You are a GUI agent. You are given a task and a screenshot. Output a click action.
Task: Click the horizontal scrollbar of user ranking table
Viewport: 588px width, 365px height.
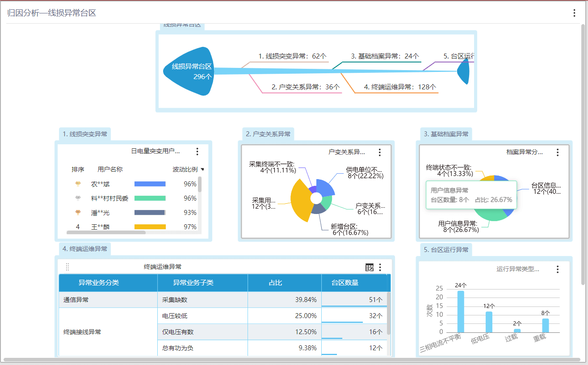click(x=106, y=232)
